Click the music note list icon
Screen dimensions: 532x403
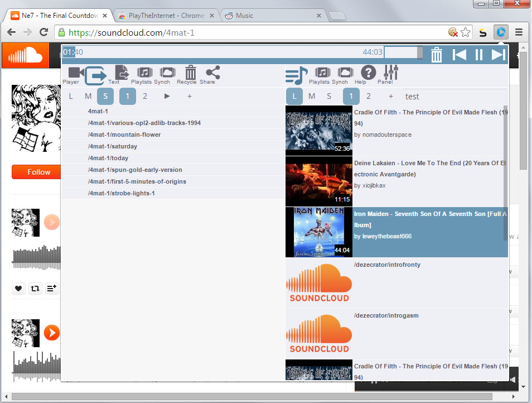(297, 75)
